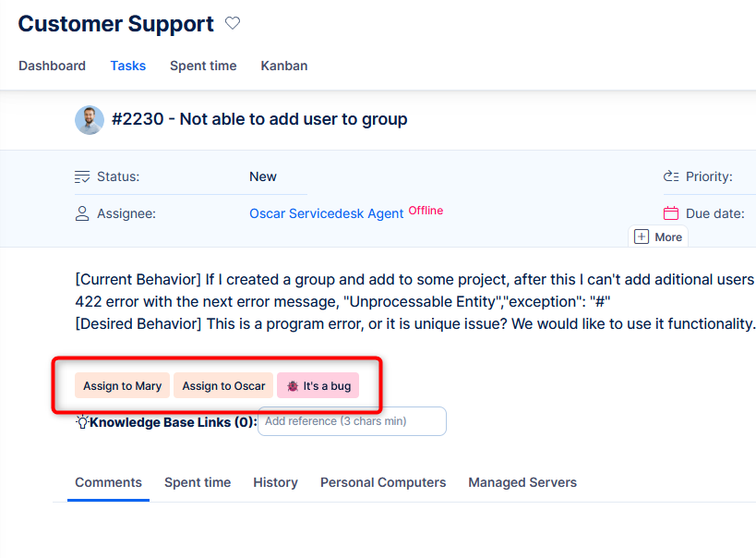Focus the Add reference input field
This screenshot has height=558, width=756.
pos(352,421)
